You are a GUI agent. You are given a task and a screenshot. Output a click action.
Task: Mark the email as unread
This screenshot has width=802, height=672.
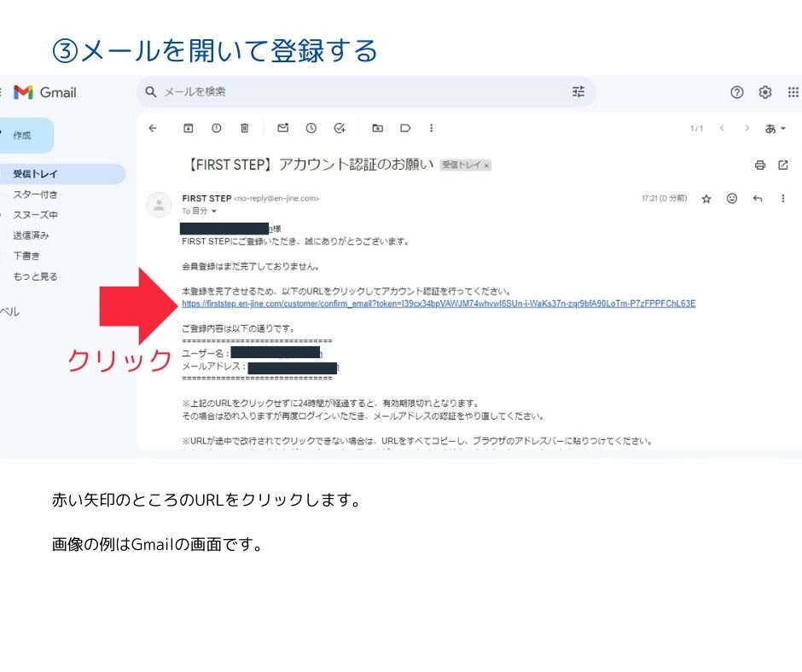283,129
